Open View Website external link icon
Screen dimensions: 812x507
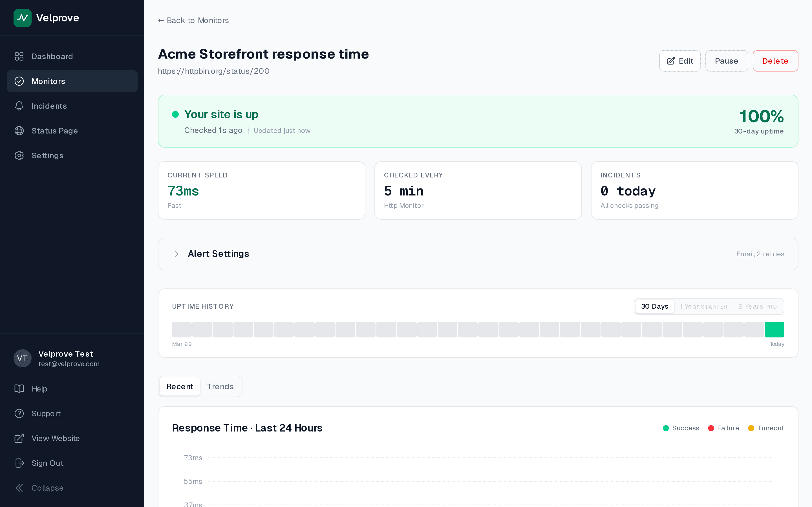point(19,438)
